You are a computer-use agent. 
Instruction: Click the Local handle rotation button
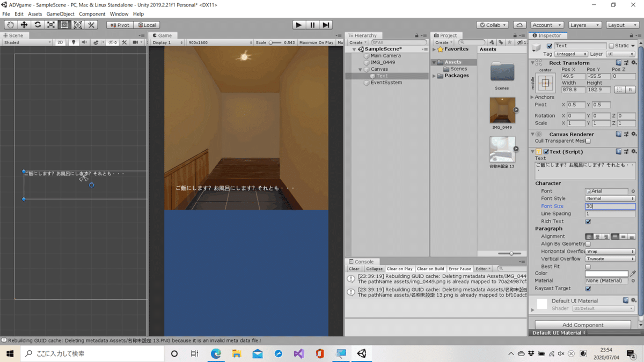pos(147,25)
